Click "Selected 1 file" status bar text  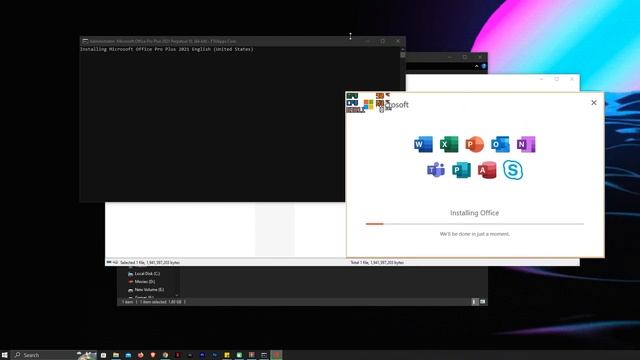pos(150,262)
